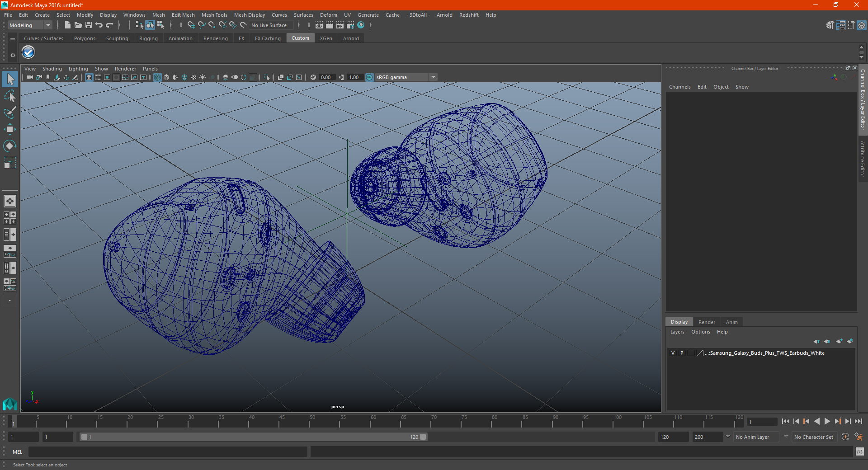Viewport: 868px width, 470px height.
Task: Select the viewport camera icon
Action: (29, 77)
